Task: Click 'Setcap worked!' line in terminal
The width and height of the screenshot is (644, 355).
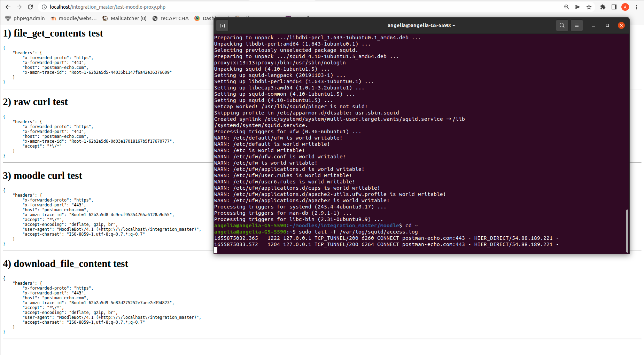Action: point(291,106)
